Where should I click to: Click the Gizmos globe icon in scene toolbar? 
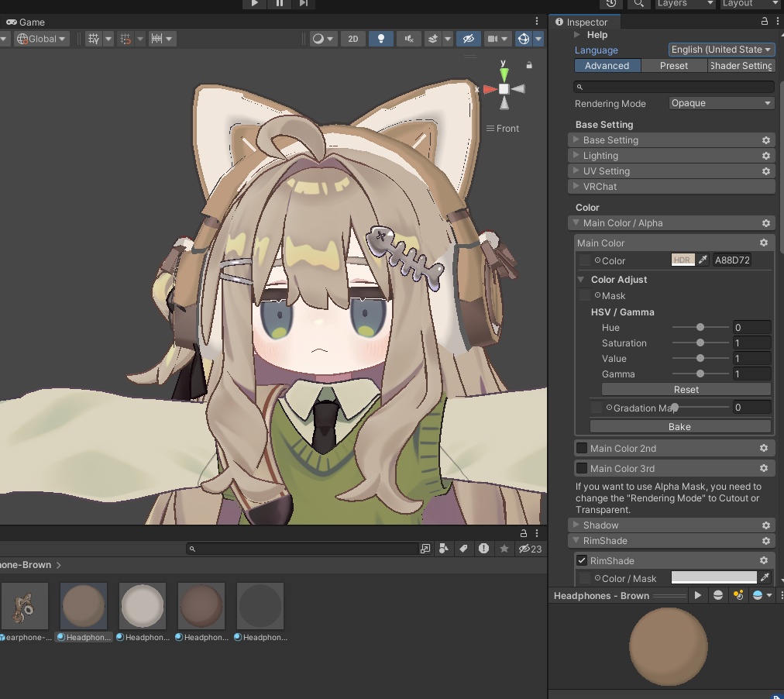coord(524,39)
